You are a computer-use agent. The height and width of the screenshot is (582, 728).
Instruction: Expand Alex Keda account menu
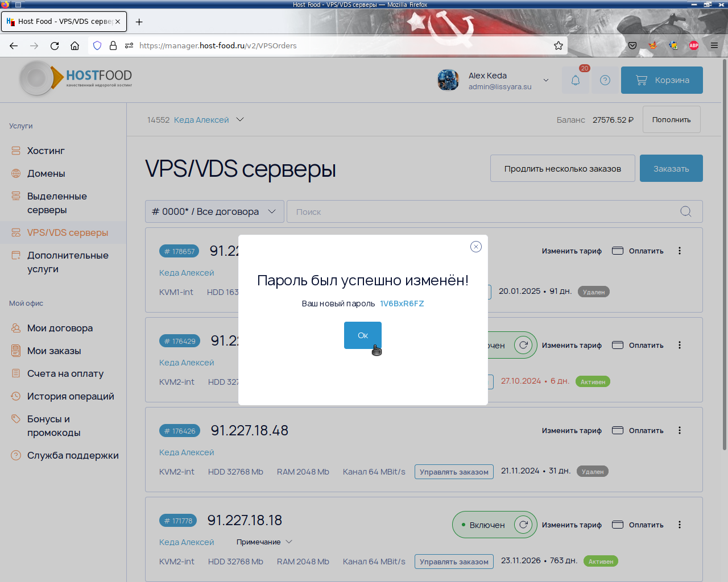pos(546,80)
